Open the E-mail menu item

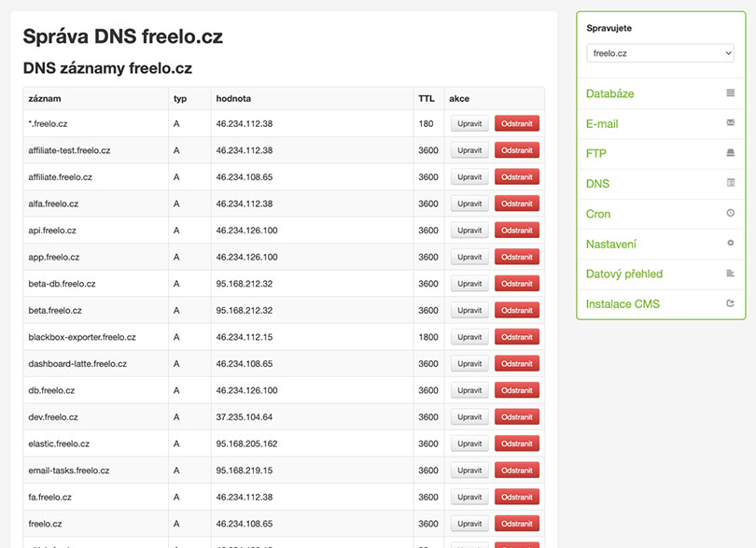click(x=602, y=124)
